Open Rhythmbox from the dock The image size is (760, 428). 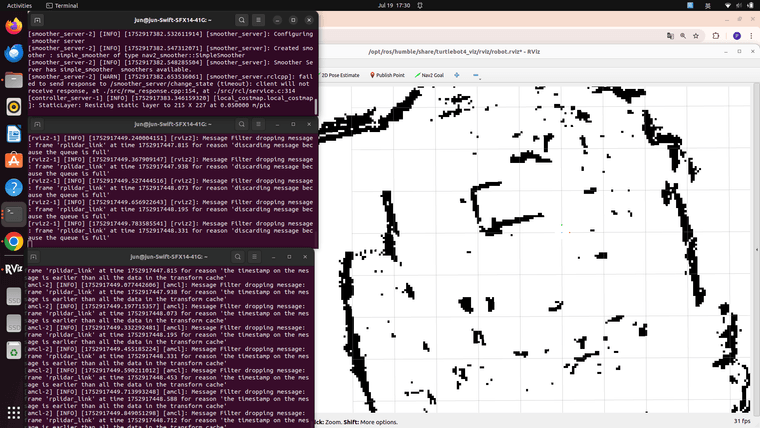coord(14,107)
